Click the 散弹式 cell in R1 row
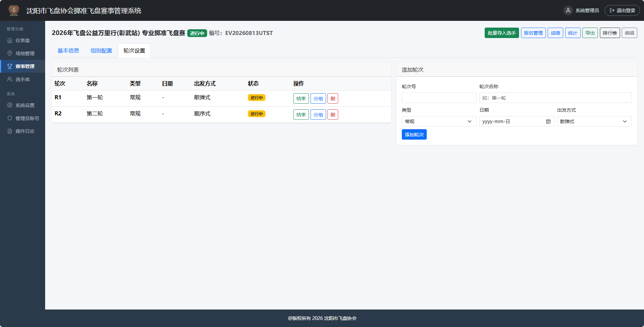The height and width of the screenshot is (327, 644). pos(202,97)
